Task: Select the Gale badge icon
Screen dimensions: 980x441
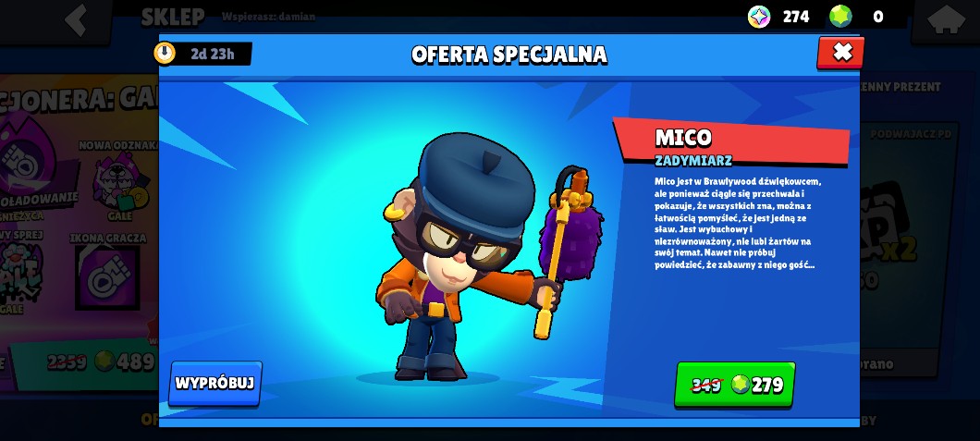Action: (x=121, y=181)
